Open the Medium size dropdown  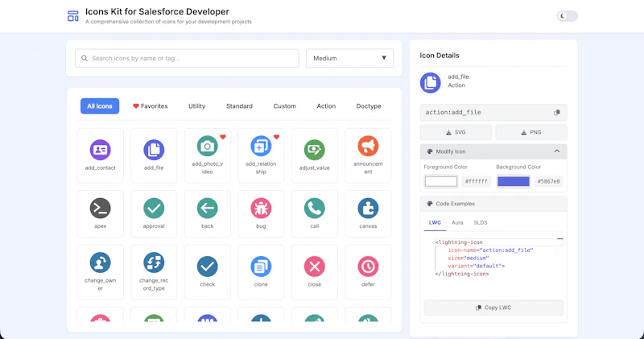(349, 58)
